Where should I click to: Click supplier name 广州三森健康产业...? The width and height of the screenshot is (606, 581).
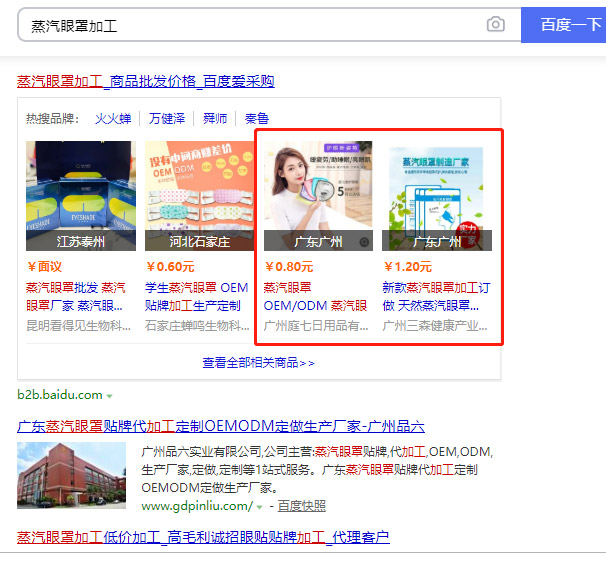pos(435,325)
